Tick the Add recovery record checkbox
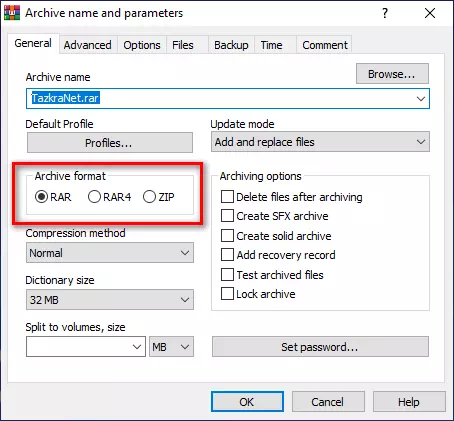 [278, 255]
